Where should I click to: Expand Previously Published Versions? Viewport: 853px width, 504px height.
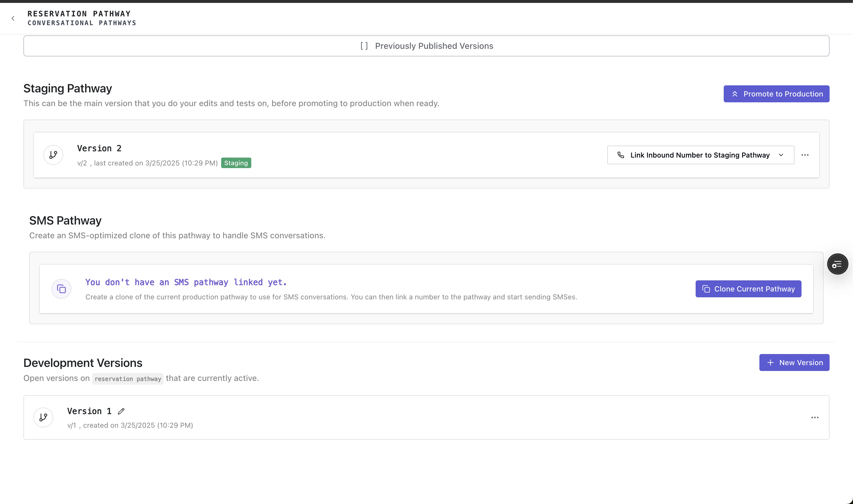426,46
